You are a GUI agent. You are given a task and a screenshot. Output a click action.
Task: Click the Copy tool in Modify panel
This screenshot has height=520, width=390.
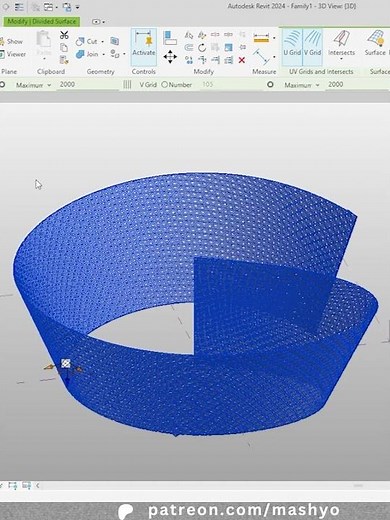189,60
